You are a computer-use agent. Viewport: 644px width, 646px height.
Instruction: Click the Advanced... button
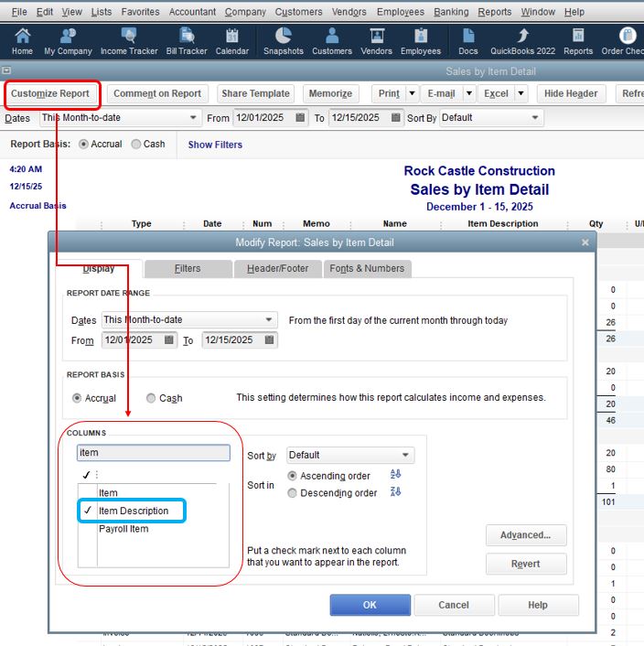point(526,534)
